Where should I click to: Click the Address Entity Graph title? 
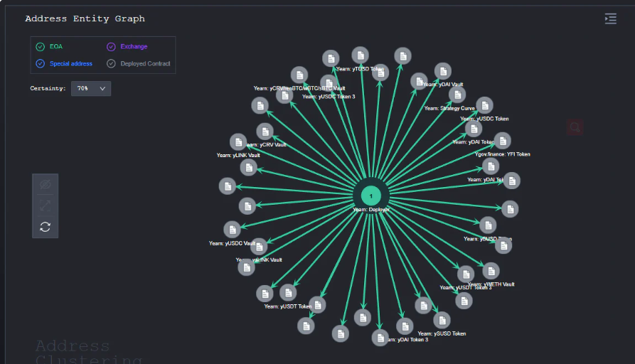pos(85,18)
